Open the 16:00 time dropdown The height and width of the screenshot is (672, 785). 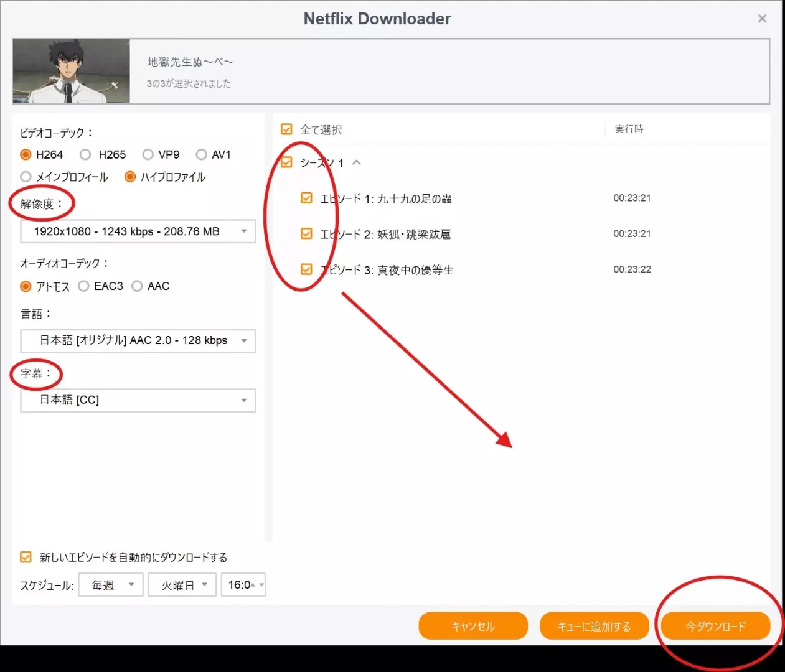point(243,585)
